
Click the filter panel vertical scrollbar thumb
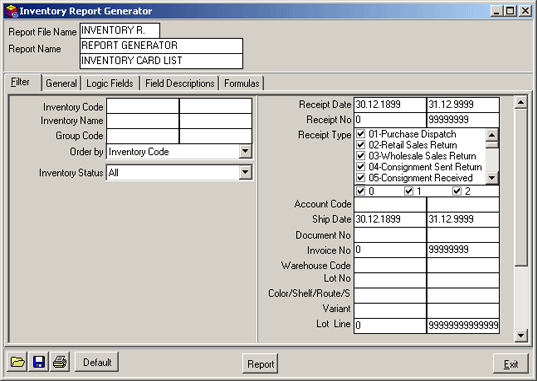pyautogui.click(x=521, y=187)
